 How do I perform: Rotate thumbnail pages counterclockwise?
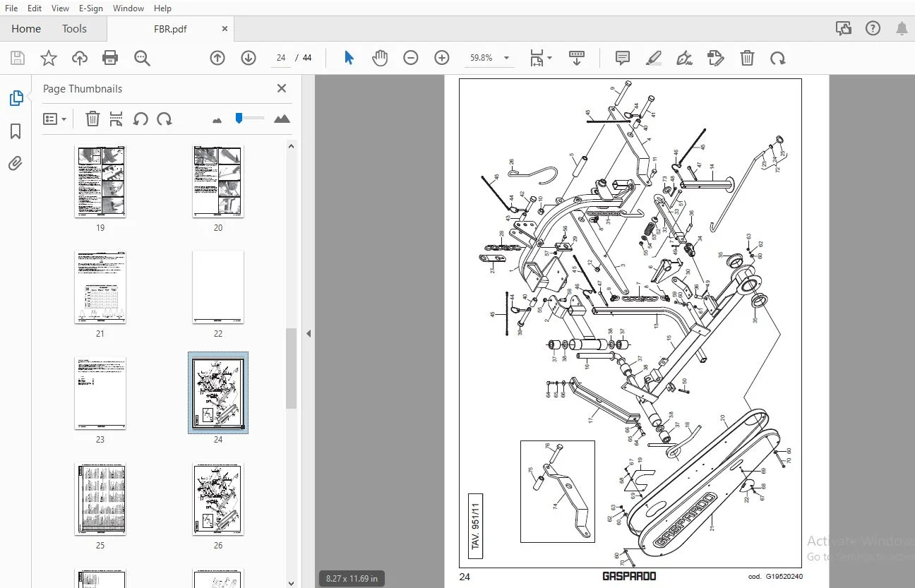point(141,119)
